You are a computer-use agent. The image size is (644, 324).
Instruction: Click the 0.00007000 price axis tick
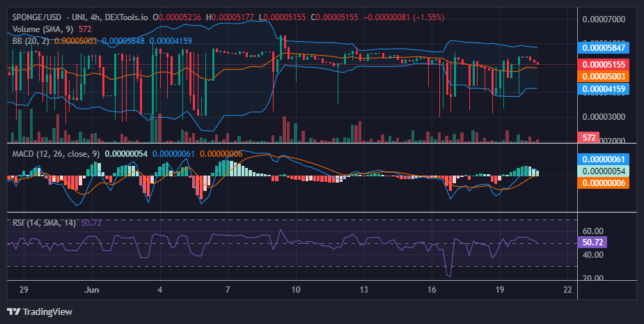[604, 20]
